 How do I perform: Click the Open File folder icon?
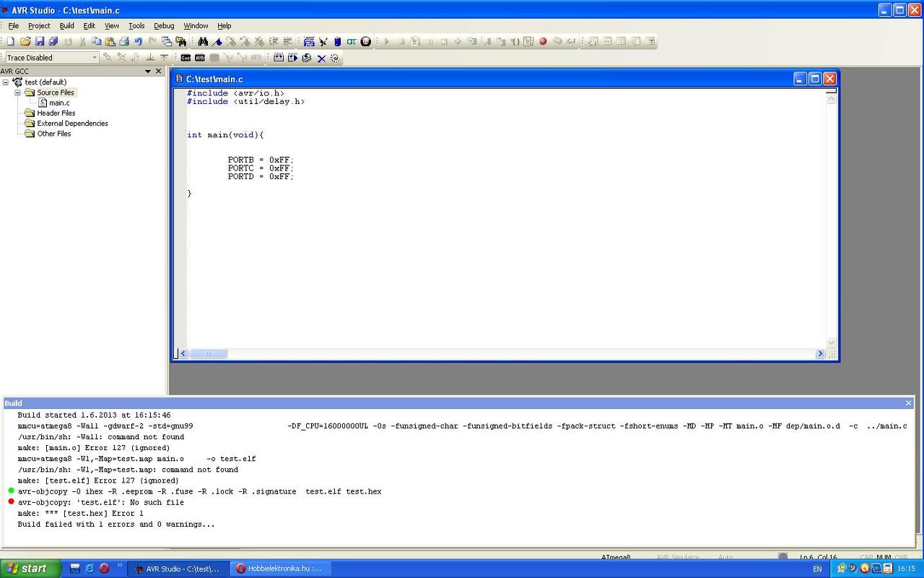pos(25,41)
